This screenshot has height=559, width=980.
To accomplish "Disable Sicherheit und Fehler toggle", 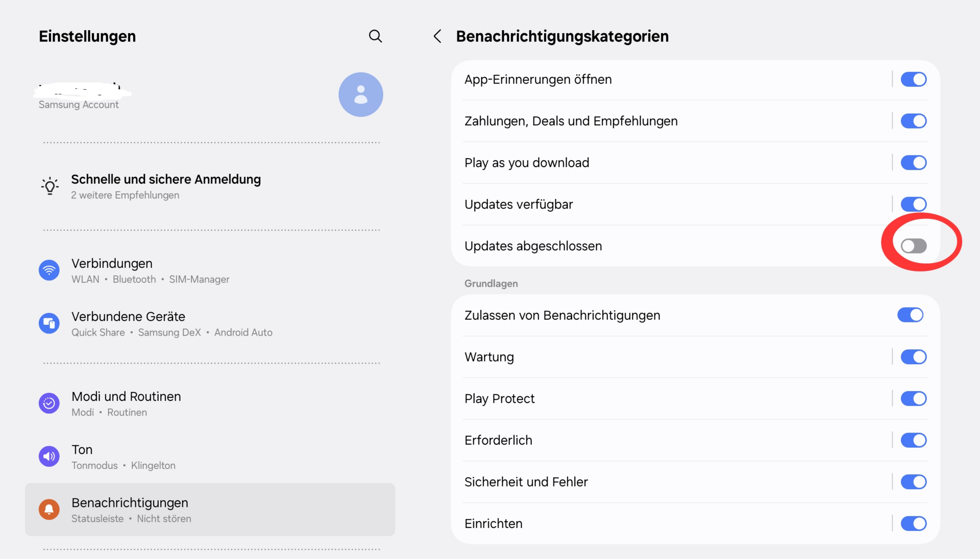I will [913, 482].
